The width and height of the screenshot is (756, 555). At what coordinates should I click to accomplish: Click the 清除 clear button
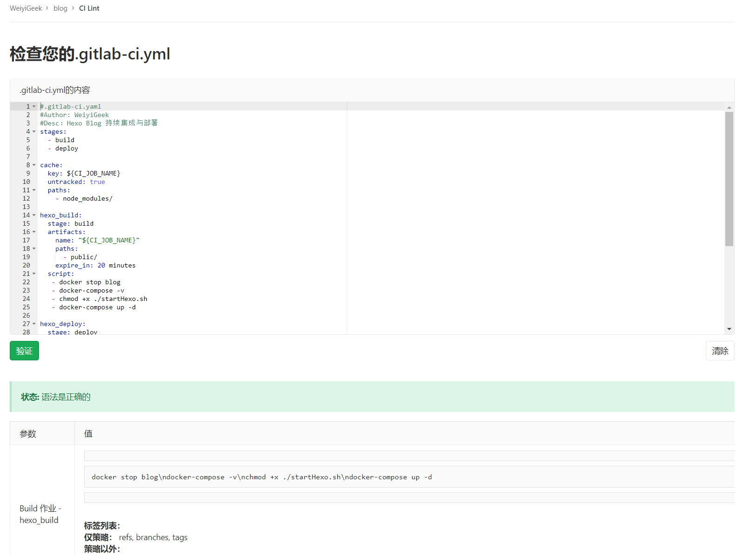tap(720, 351)
